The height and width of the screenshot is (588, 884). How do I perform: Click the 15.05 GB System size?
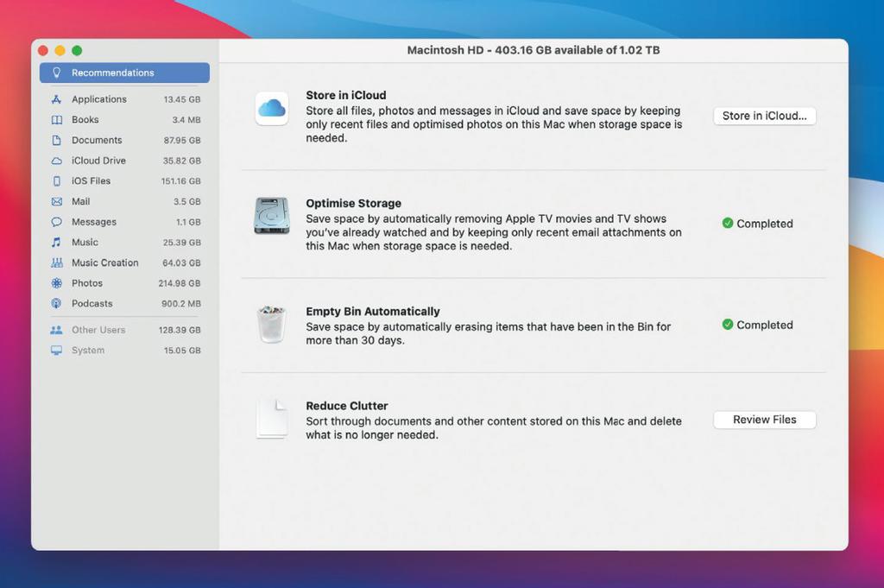182,350
